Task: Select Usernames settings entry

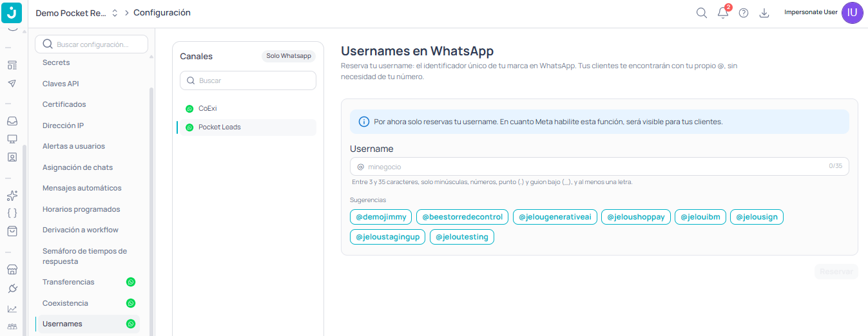Action: [x=88, y=324]
